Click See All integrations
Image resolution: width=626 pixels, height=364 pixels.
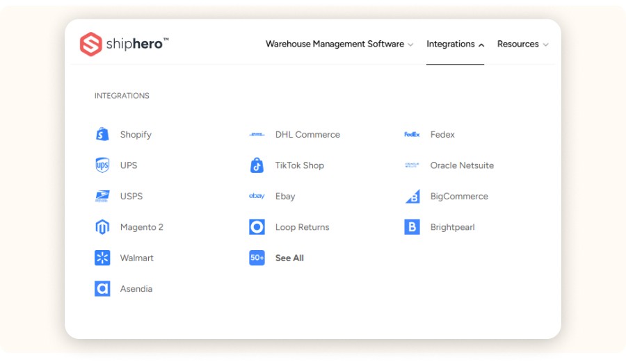click(289, 258)
